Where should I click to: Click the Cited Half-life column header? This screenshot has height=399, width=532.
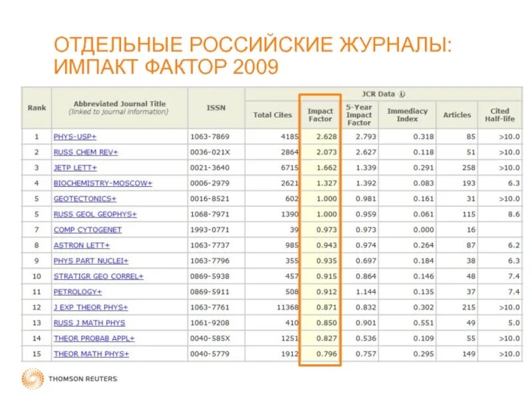tap(500, 115)
